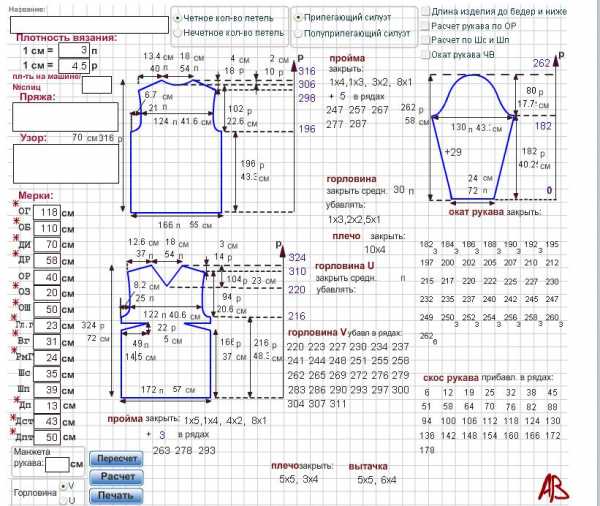The width and height of the screenshot is (600, 506).
Task: Select V-shaped Горловина option
Action: click(x=63, y=485)
